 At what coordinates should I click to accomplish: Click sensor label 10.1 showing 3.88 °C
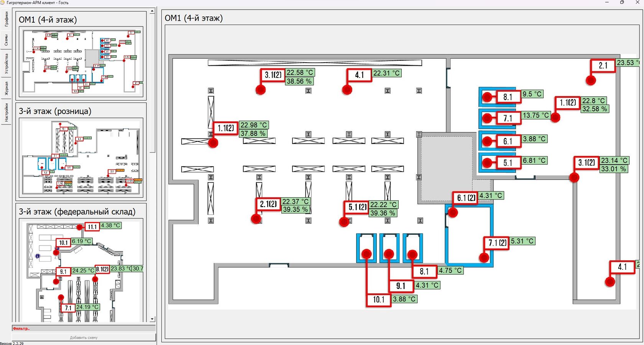pos(378,299)
